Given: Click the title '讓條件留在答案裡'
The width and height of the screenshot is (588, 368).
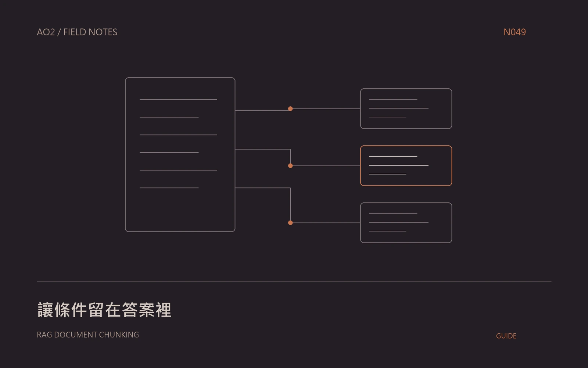Looking at the screenshot, I should click(x=104, y=310).
